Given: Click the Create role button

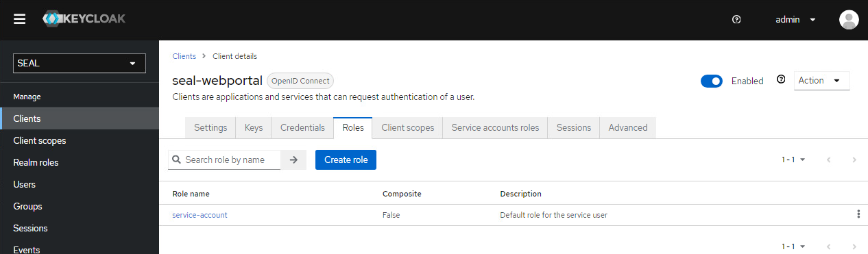Looking at the screenshot, I should click(346, 160).
